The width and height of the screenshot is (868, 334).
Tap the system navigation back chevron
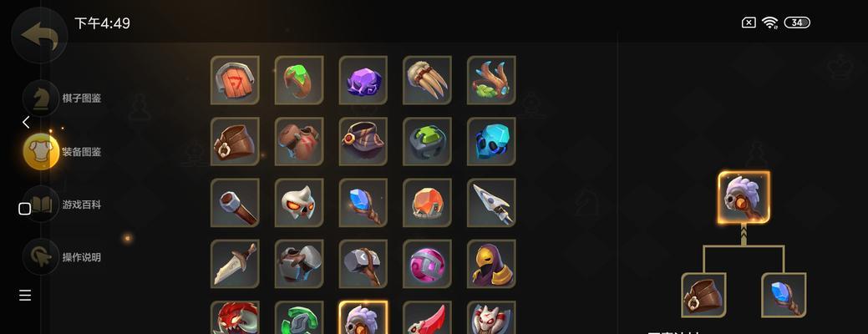point(25,122)
